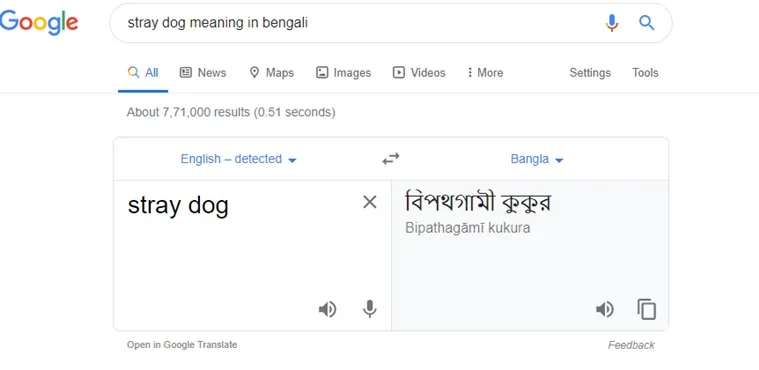Image resolution: width=759 pixels, height=370 pixels.
Task: Clear the source text with X
Action: click(370, 202)
